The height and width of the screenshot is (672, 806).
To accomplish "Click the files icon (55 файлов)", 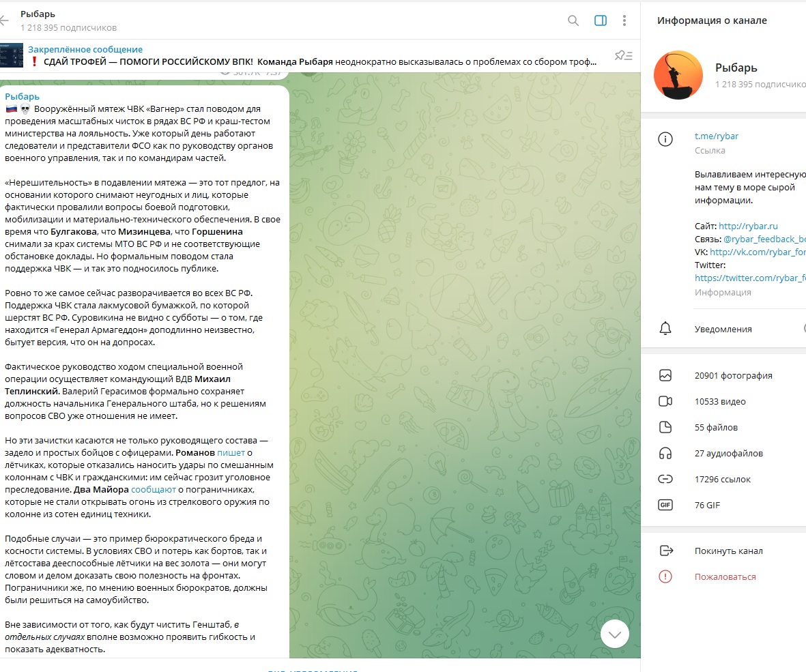I will click(x=665, y=427).
